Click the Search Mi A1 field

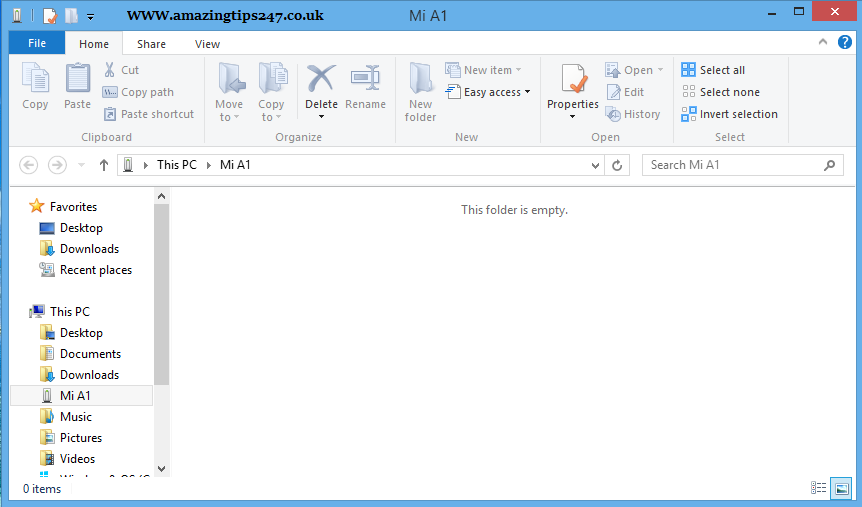point(743,165)
